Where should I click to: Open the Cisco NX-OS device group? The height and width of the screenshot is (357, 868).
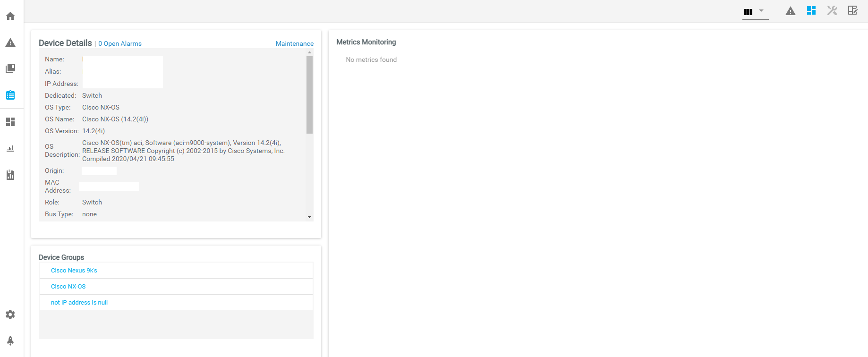click(68, 287)
